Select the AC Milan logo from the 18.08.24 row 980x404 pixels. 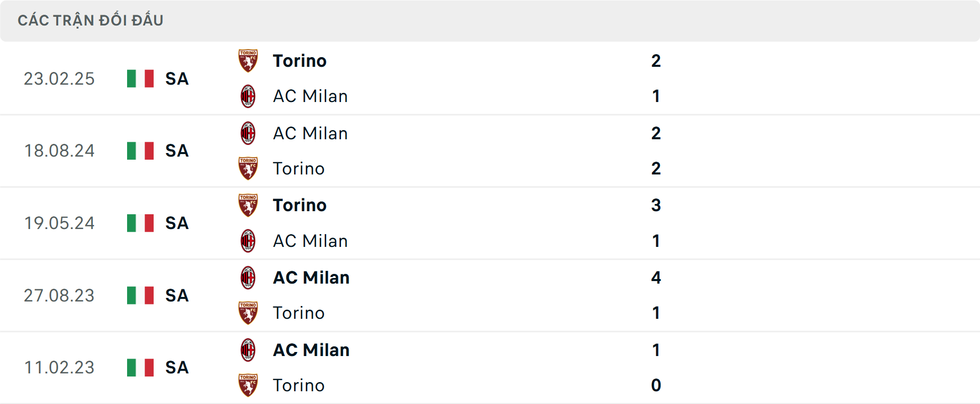pyautogui.click(x=248, y=133)
